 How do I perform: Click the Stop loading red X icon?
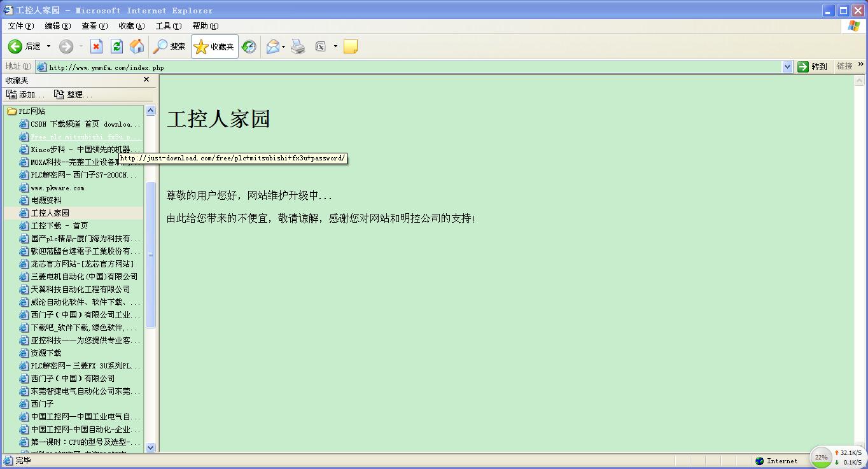tap(96, 46)
